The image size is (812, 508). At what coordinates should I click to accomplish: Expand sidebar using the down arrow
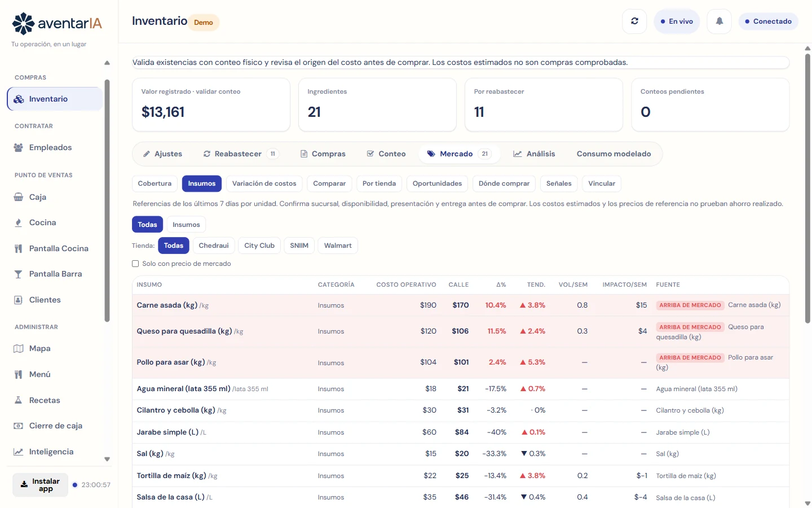(107, 459)
